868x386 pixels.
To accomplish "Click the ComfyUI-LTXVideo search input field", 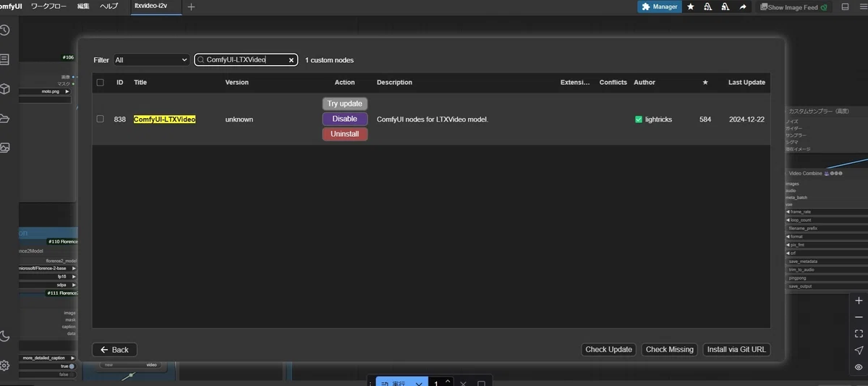I will [x=246, y=60].
